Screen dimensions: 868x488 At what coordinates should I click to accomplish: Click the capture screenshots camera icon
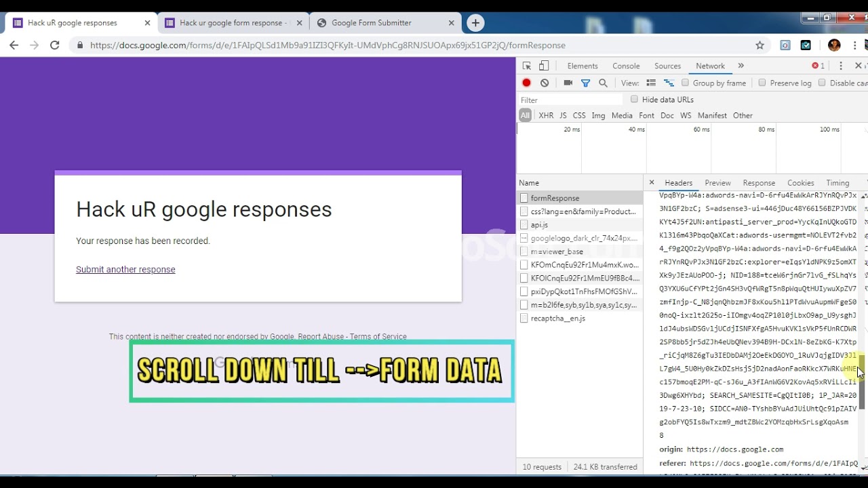click(x=568, y=83)
